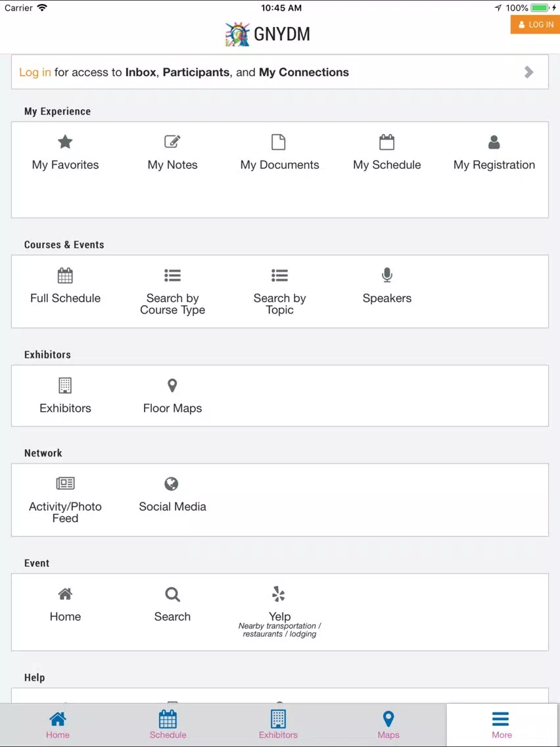Open Speakers microphone icon
560x747 pixels.
coord(386,276)
